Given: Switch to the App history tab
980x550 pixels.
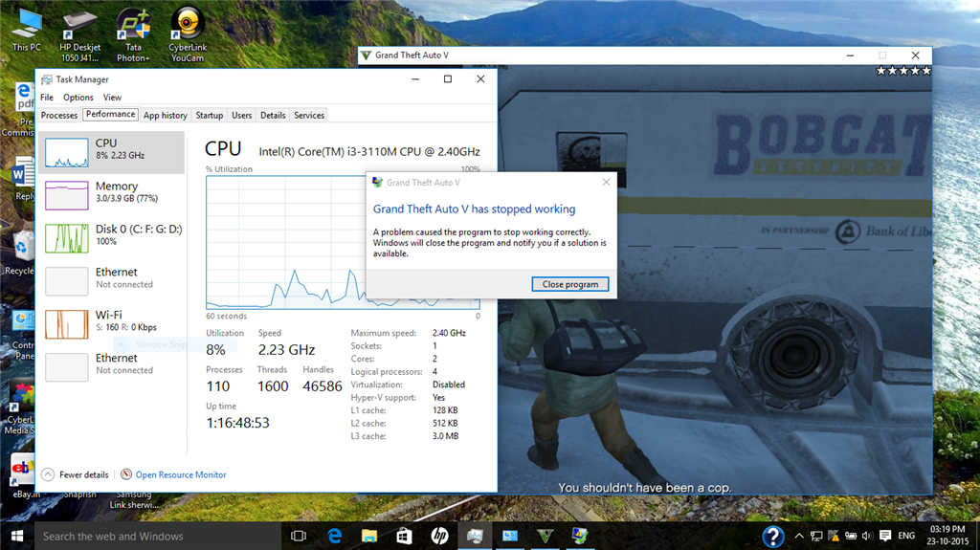Looking at the screenshot, I should [165, 115].
